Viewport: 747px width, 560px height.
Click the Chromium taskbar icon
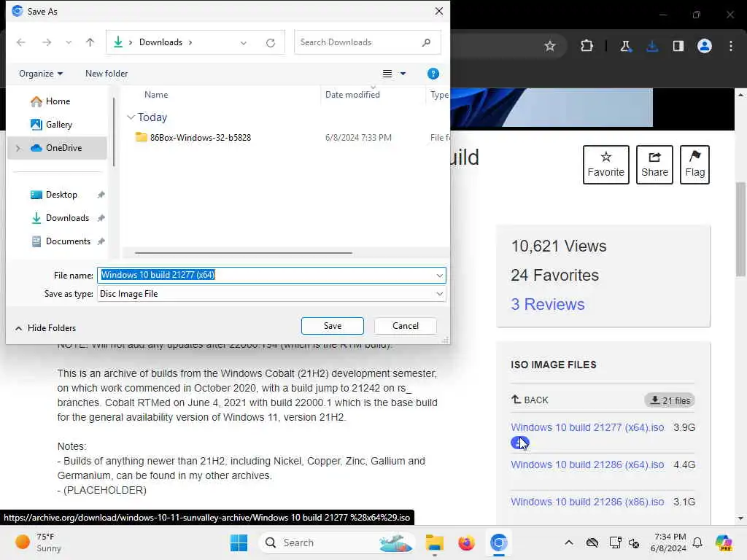click(498, 542)
